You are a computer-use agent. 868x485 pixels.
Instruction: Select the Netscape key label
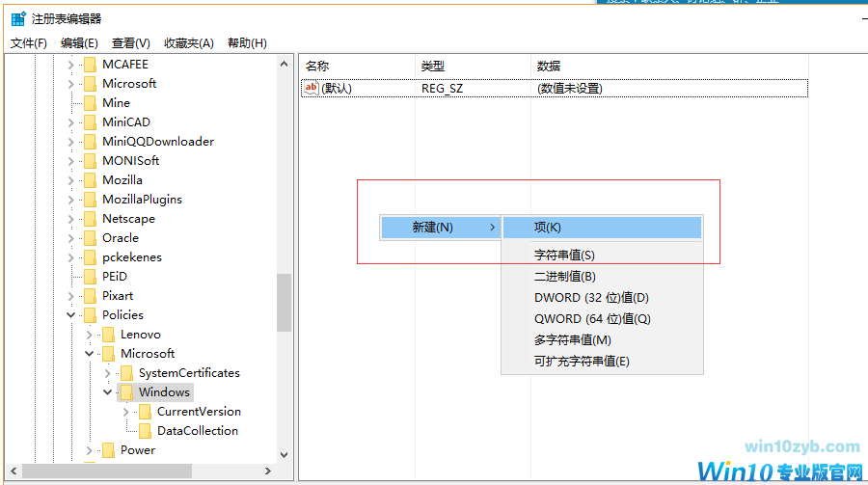[128, 219]
